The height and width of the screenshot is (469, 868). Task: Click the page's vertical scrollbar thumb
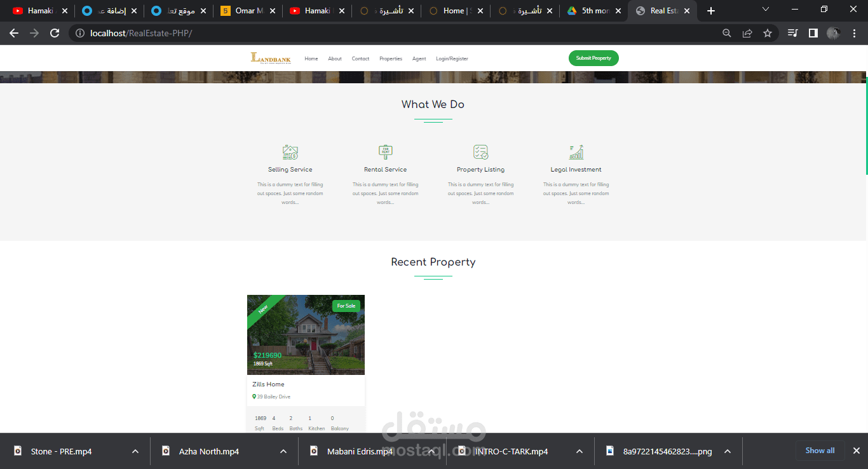point(866,125)
